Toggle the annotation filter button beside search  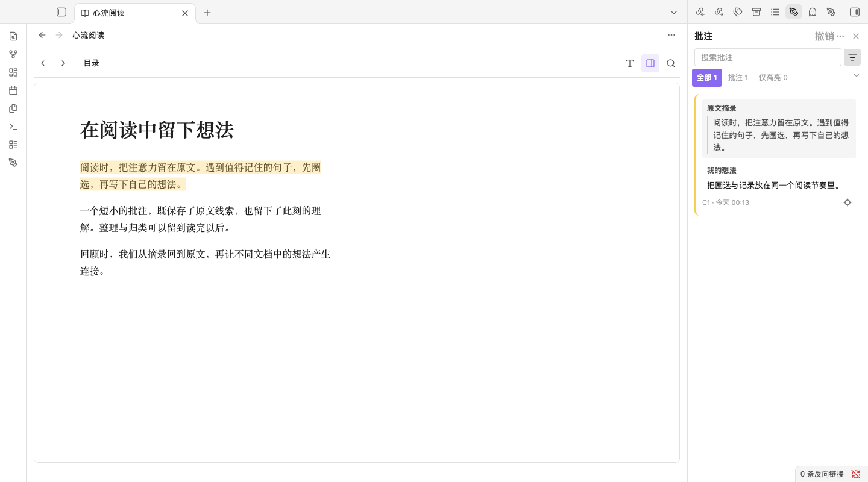point(852,57)
